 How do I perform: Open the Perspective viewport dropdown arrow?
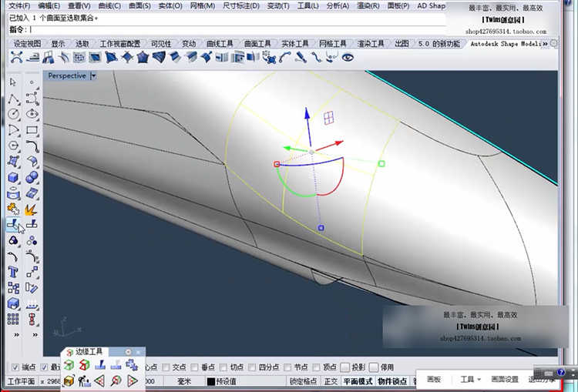(x=93, y=75)
